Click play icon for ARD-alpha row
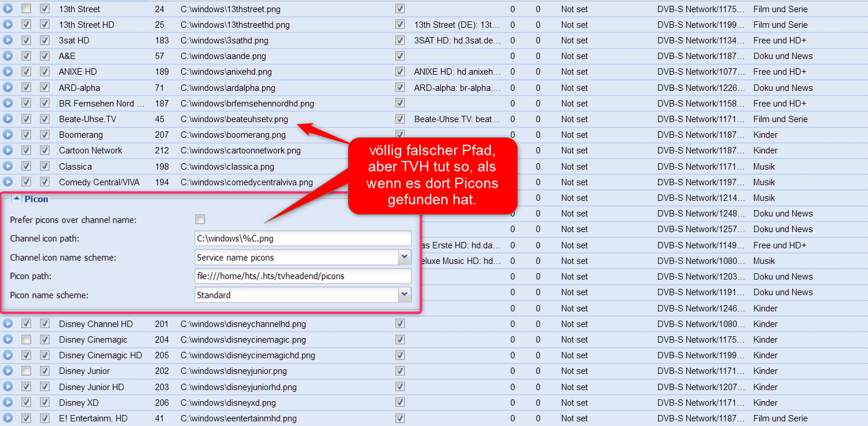 [x=8, y=88]
